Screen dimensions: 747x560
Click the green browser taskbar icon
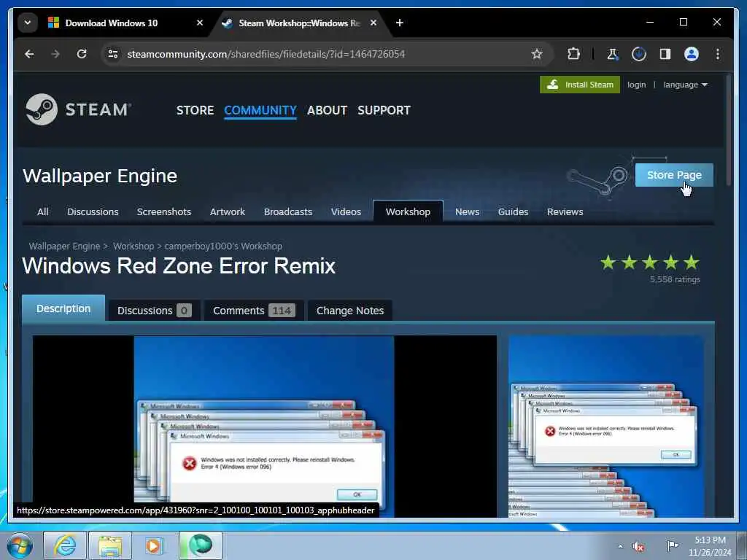pos(201,545)
